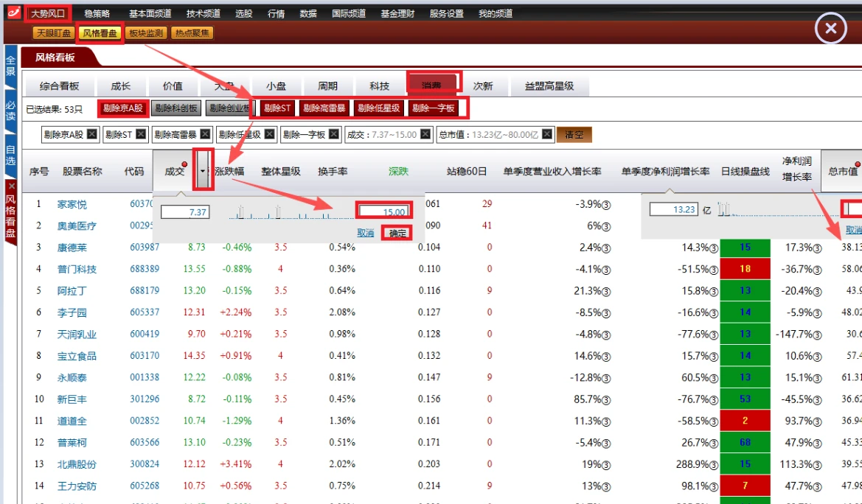Remove the 成交 7.37~15.00 filter chip
This screenshot has height=504, width=862.
click(x=425, y=134)
